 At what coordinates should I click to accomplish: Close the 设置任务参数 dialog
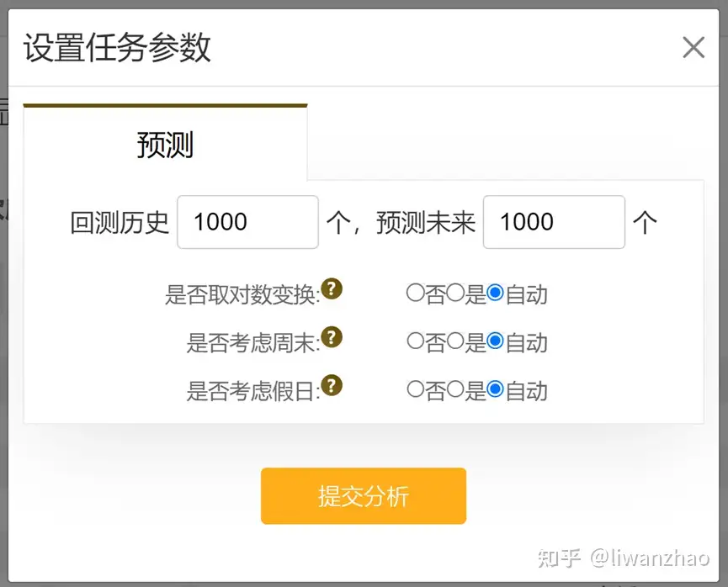point(693,48)
